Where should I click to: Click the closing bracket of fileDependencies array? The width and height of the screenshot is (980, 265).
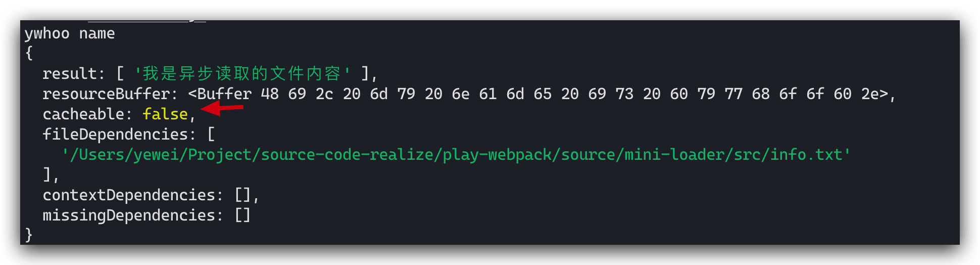tap(47, 174)
